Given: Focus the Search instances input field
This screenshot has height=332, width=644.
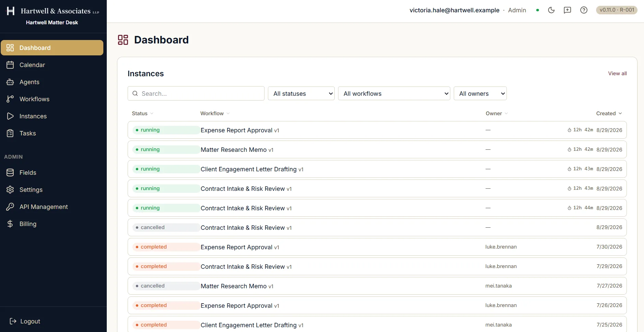Looking at the screenshot, I should tap(196, 93).
